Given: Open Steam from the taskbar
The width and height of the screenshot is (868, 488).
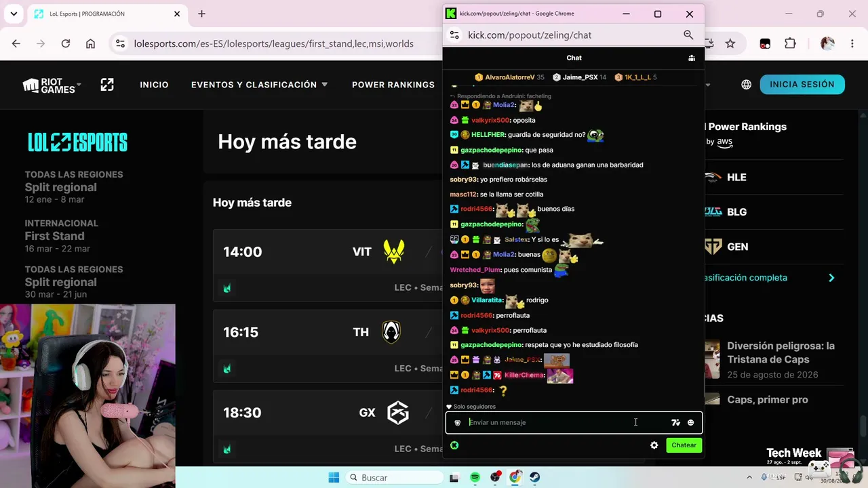Looking at the screenshot, I should 535,478.
